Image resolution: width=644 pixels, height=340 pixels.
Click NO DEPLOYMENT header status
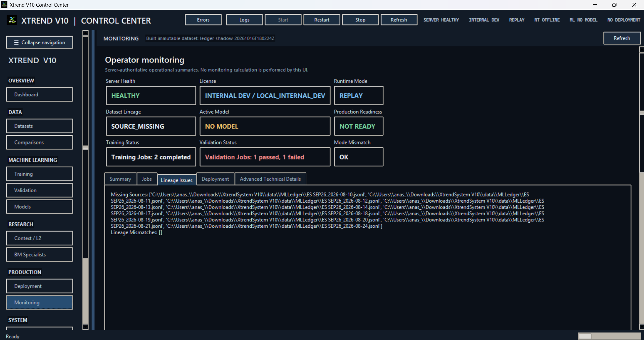tap(624, 20)
